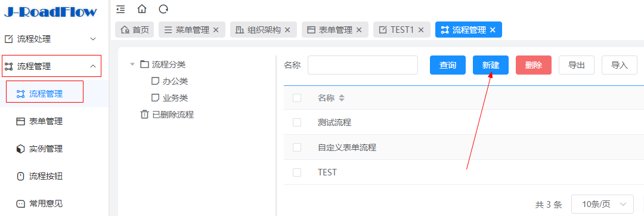Click the refresh icon in top toolbar
Viewport: 644px width, 216px height.
pyautogui.click(x=163, y=8)
